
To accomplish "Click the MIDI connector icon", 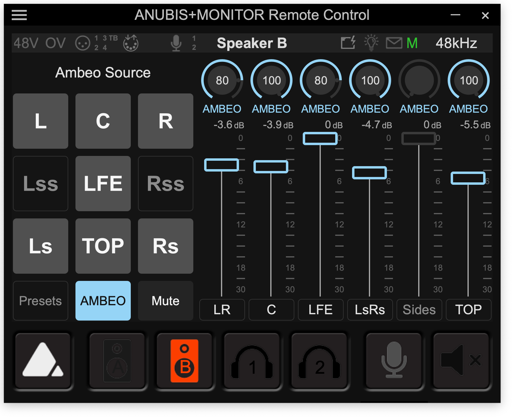I will coord(131,43).
